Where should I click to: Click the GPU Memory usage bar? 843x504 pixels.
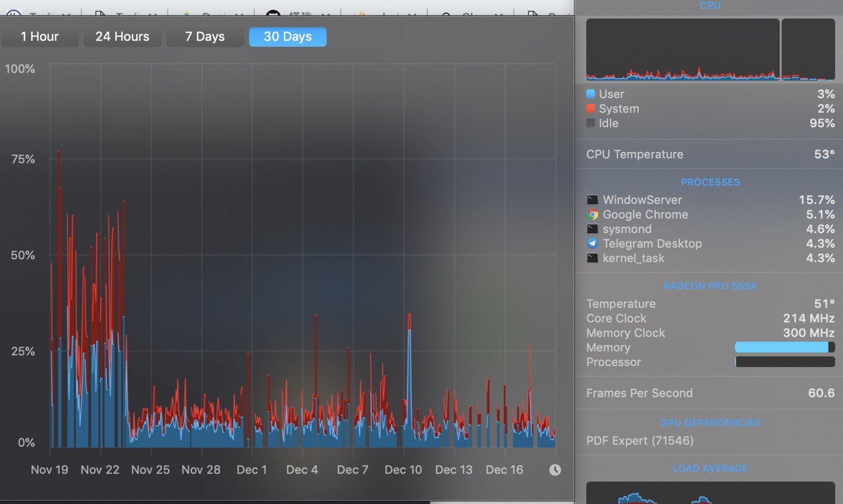784,347
